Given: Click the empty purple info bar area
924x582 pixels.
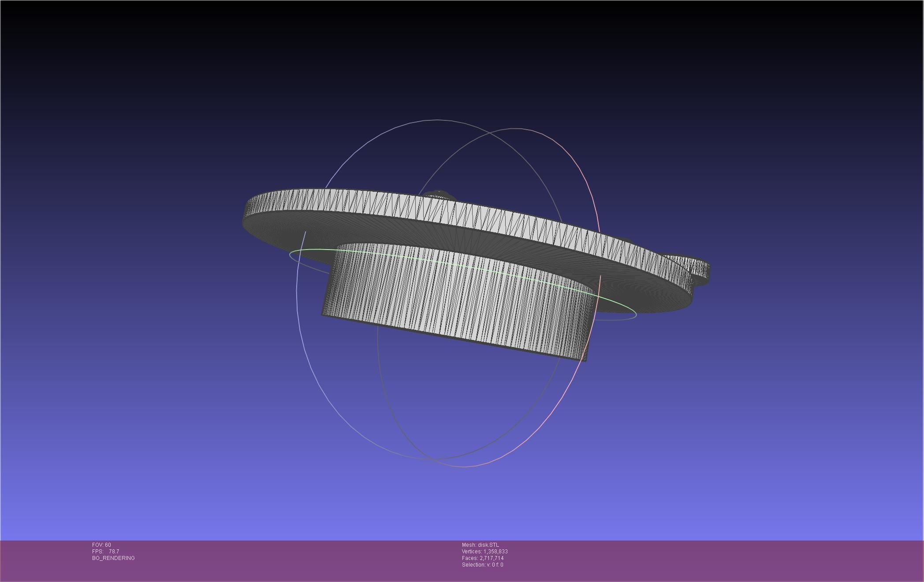Looking at the screenshot, I should [x=705, y=560].
